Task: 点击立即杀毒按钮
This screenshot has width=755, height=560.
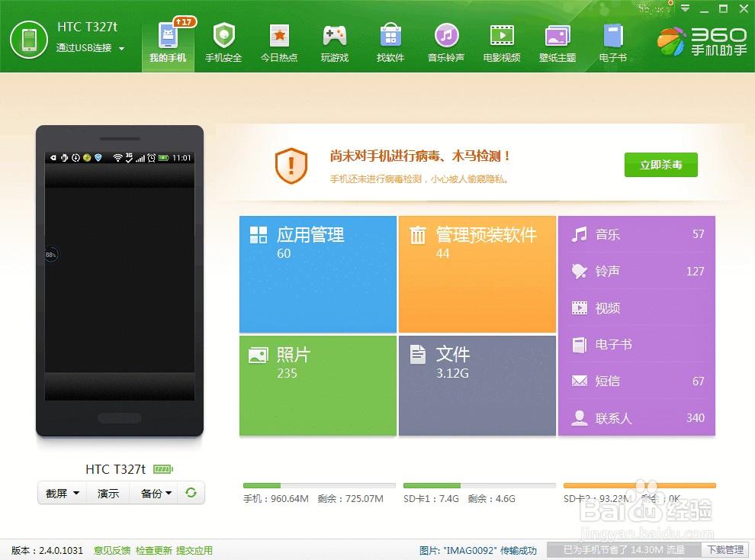Action: pyautogui.click(x=660, y=165)
